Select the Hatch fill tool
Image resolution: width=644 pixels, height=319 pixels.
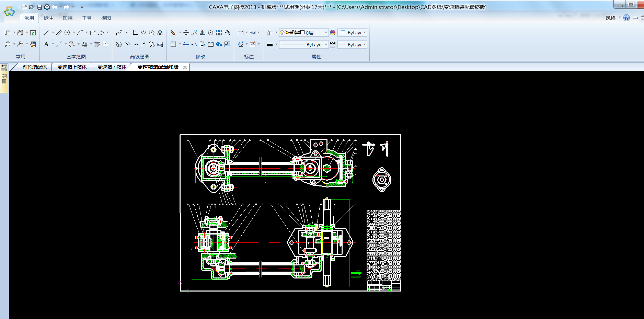pyautogui.click(x=97, y=44)
